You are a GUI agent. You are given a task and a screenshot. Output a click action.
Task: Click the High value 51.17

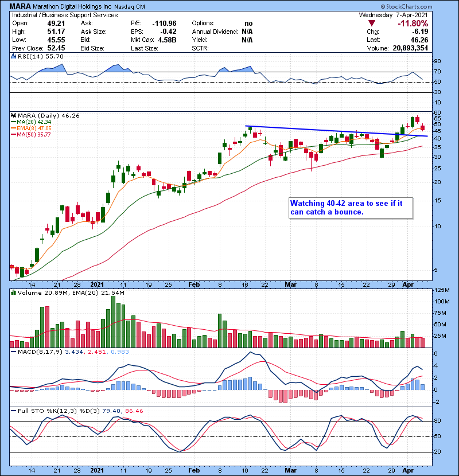point(56,32)
